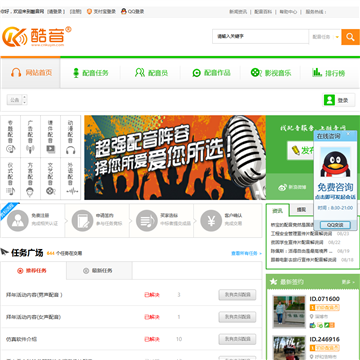Select the 方言配音 face icon category

coord(31,178)
